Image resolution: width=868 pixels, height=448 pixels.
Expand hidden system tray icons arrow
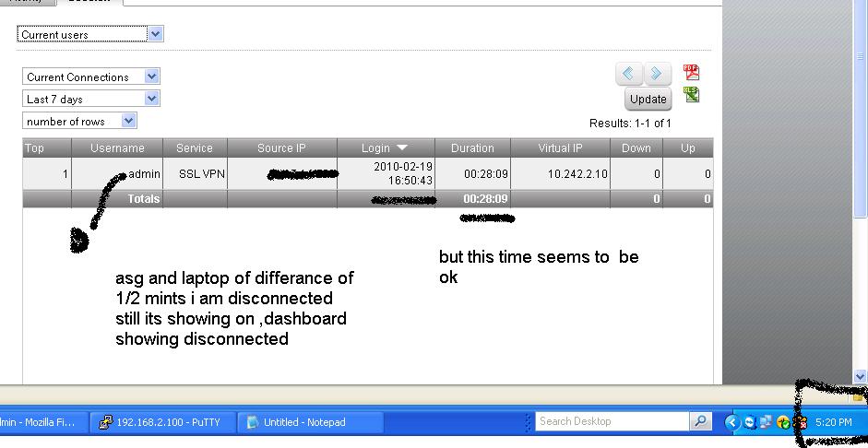732,422
